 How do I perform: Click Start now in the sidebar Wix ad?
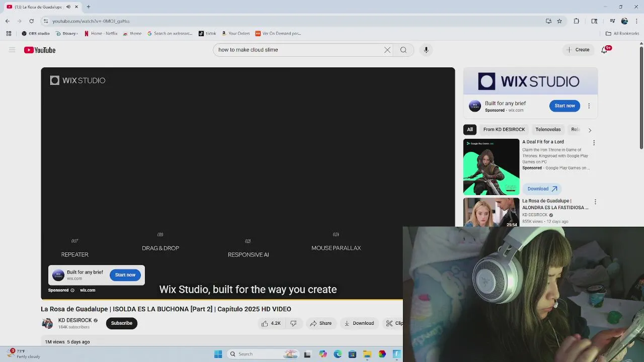[x=565, y=106]
